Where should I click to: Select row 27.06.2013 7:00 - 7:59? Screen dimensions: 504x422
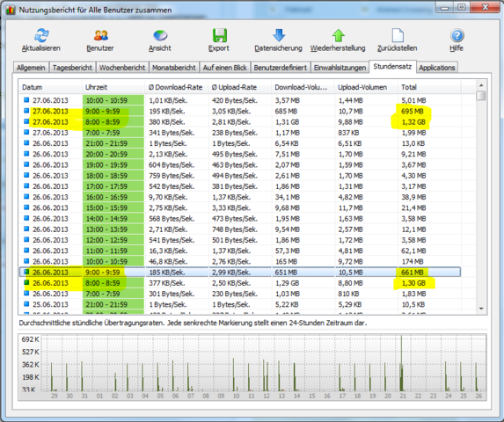[x=240, y=133]
